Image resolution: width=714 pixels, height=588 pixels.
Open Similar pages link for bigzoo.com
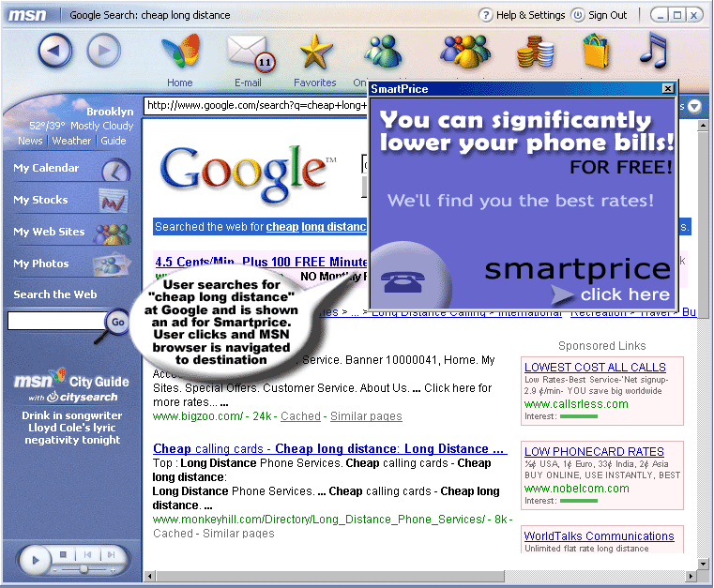[366, 416]
